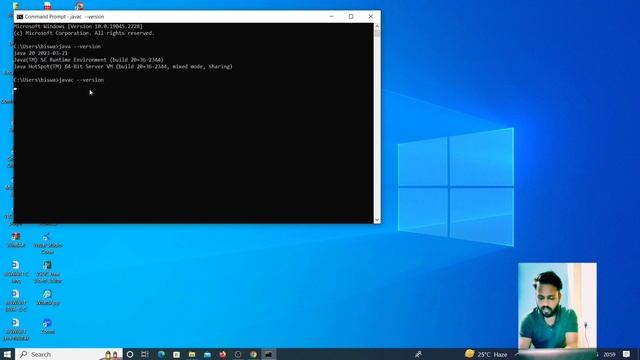Click Command Prompt scrollbar down arrow
The width and height of the screenshot is (640, 360).
[x=377, y=220]
